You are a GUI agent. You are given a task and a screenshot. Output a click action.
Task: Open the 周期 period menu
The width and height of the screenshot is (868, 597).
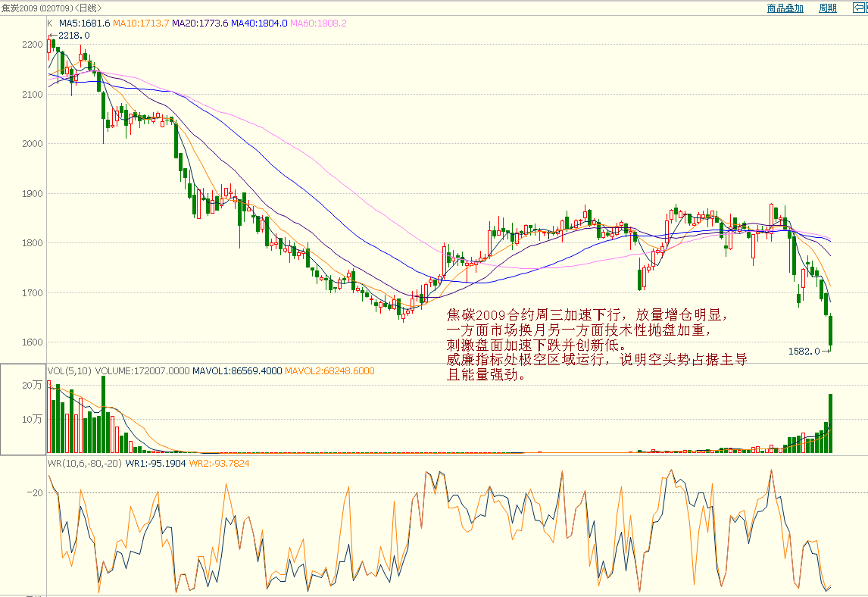click(x=827, y=8)
